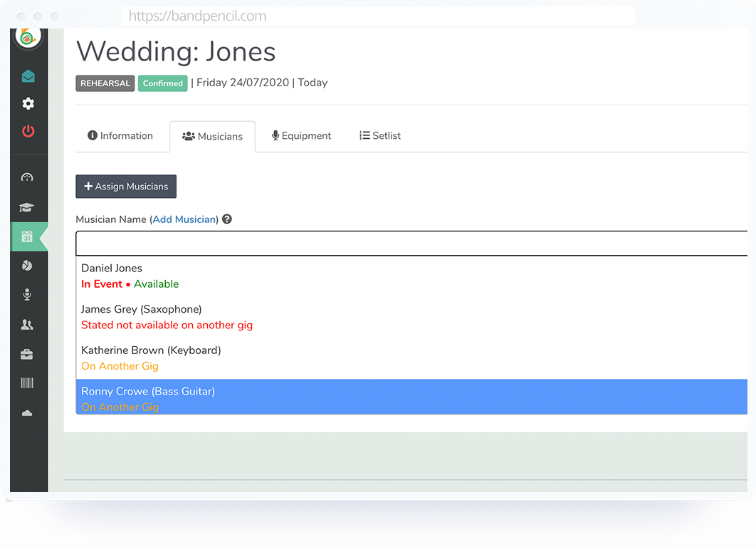View the Setlist tab
The height and width of the screenshot is (547, 756).
tap(379, 135)
